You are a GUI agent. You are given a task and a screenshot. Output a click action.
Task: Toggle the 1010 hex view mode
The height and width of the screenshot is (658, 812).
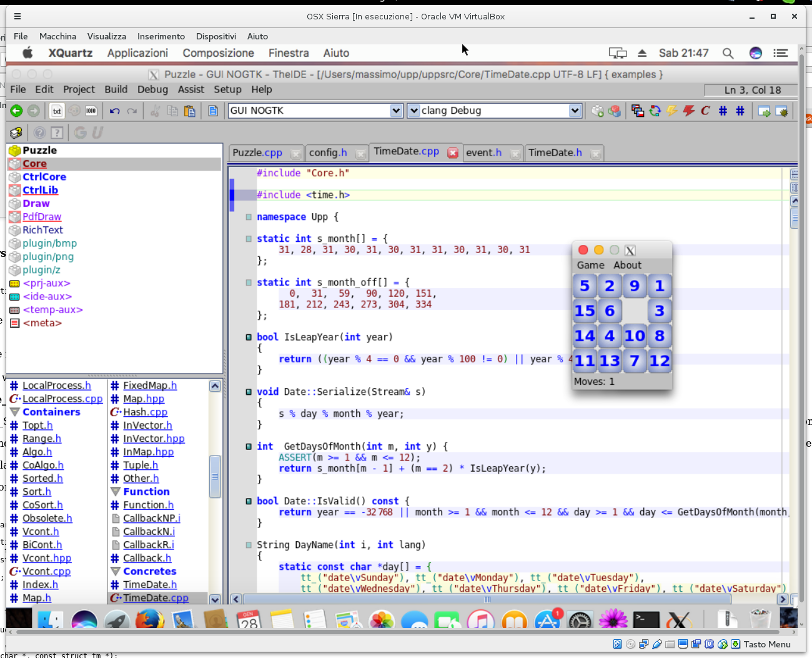click(91, 111)
